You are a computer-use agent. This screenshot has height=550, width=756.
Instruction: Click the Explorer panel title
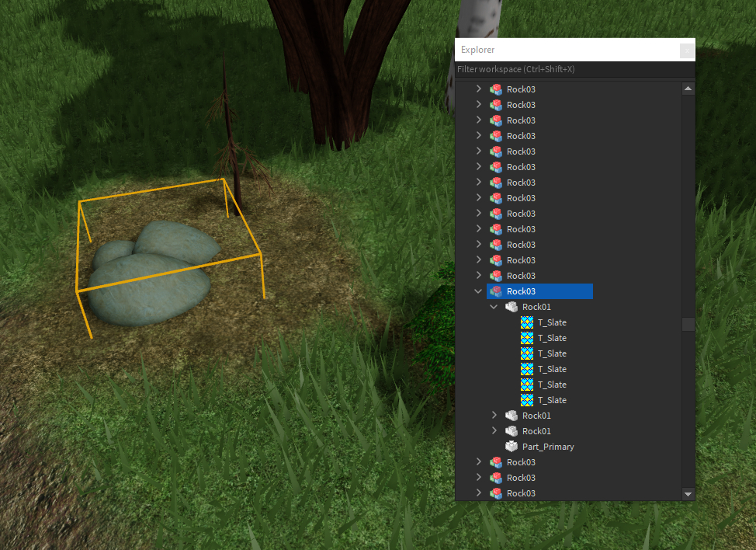(x=477, y=50)
